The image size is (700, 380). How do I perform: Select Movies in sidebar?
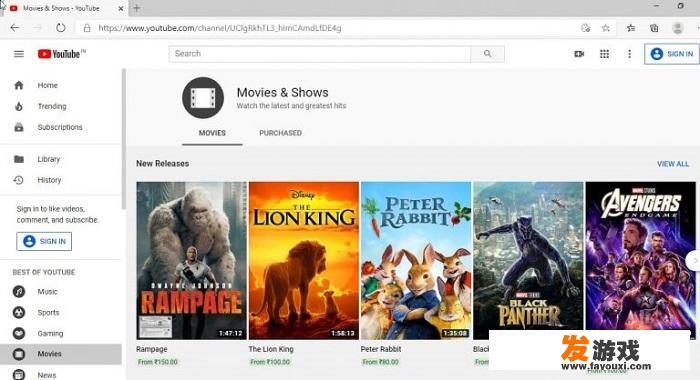pyautogui.click(x=61, y=354)
